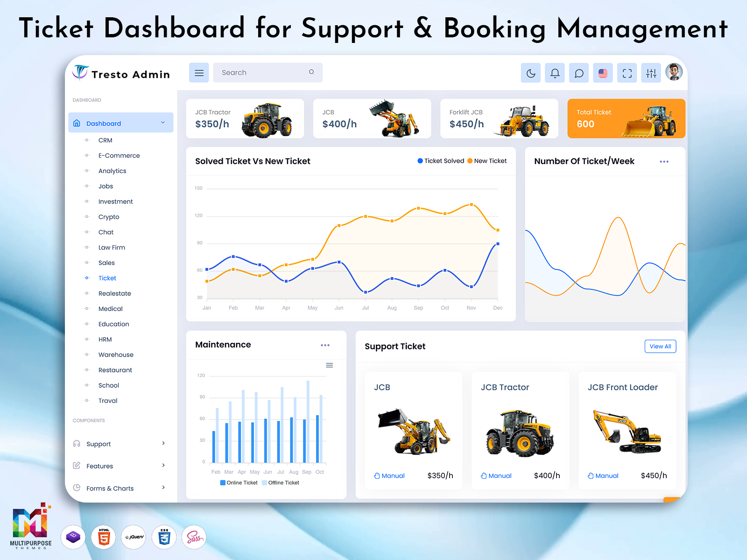The height and width of the screenshot is (560, 747).
Task: Click the Features edit icon
Action: click(x=77, y=465)
